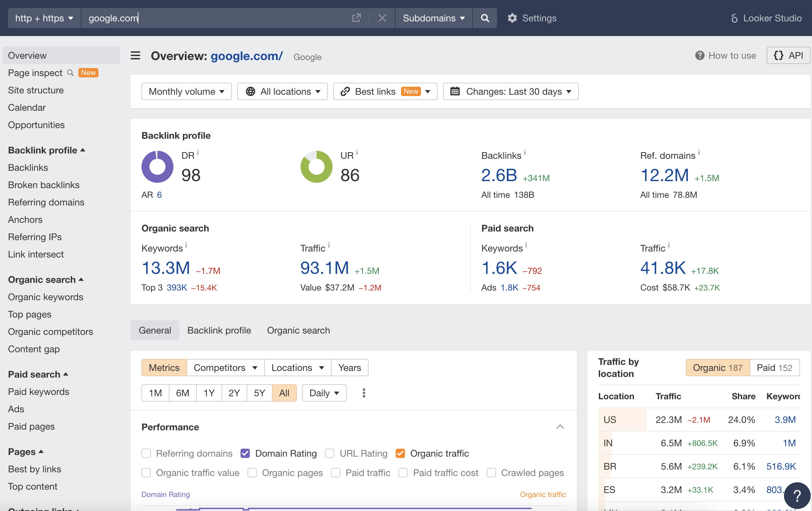Screen dimensions: 812x511
Task: Click the magnifier search button in top bar
Action: [x=485, y=18]
